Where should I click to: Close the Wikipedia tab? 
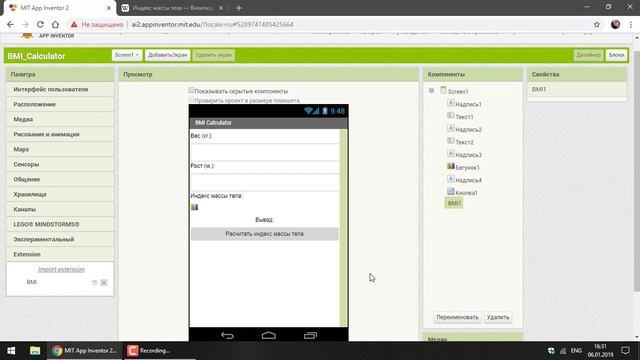point(221,8)
